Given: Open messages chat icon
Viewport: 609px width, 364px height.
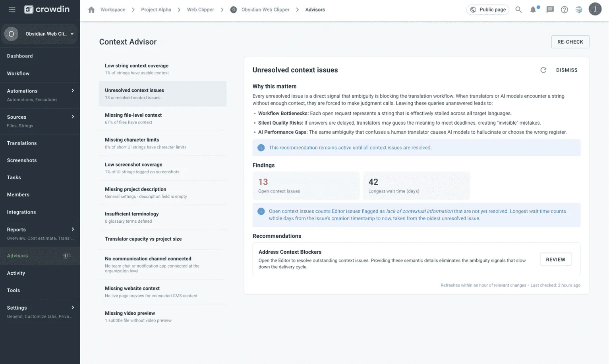Looking at the screenshot, I should [x=550, y=10].
